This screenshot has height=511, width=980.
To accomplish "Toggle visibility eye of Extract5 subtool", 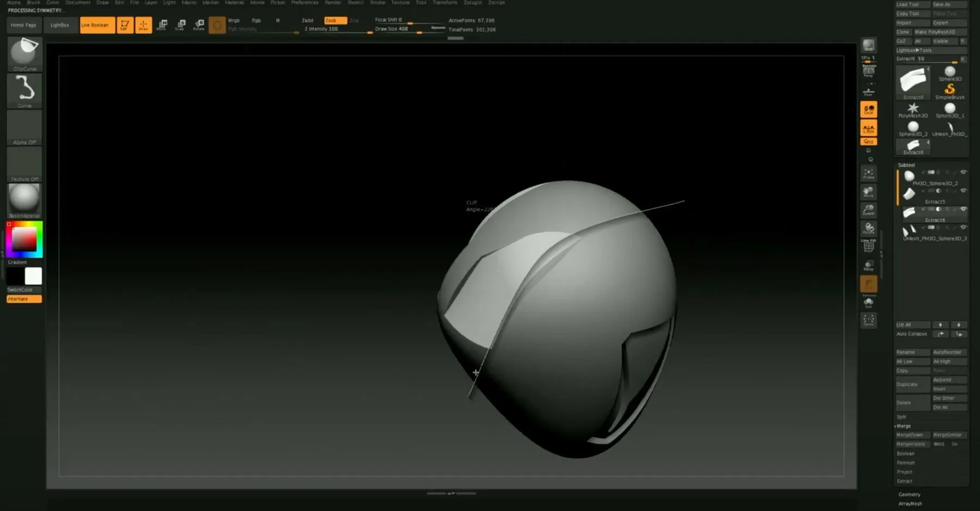I will [963, 190].
